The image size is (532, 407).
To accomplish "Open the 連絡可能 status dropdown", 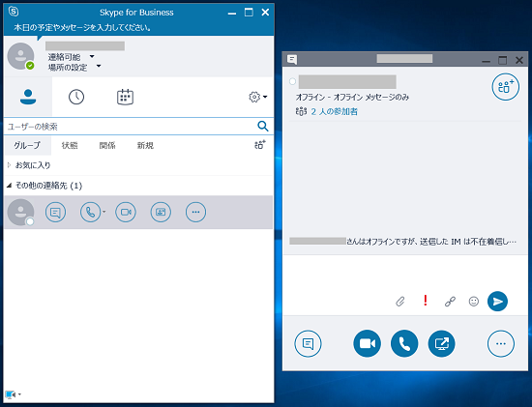I will (x=92, y=56).
